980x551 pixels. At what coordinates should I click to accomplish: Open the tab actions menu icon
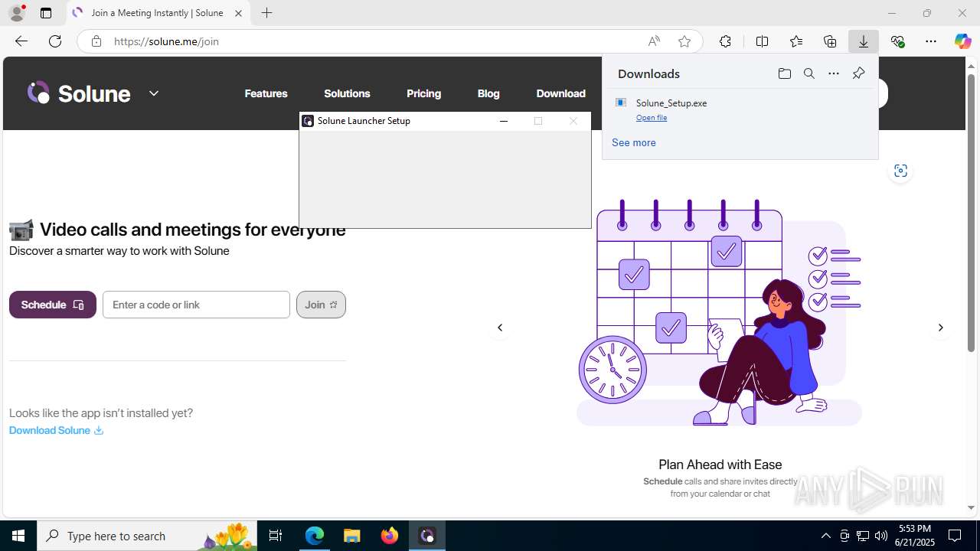46,13
